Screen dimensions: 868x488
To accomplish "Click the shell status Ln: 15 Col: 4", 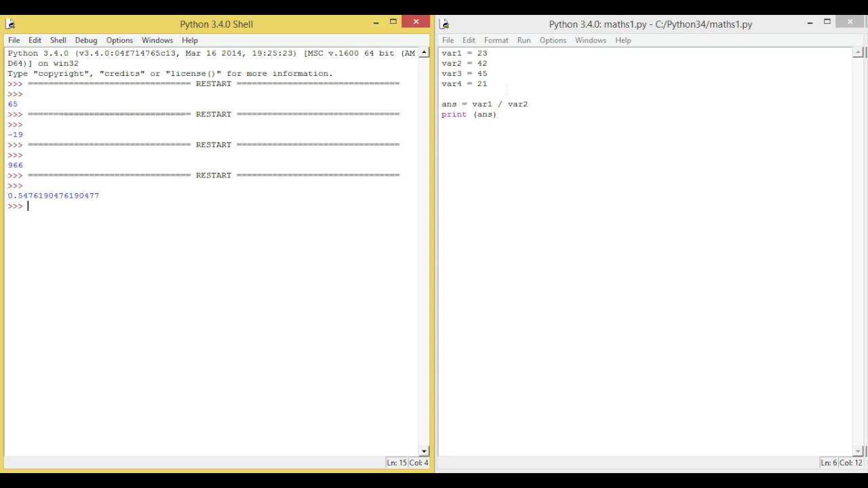I will (408, 462).
